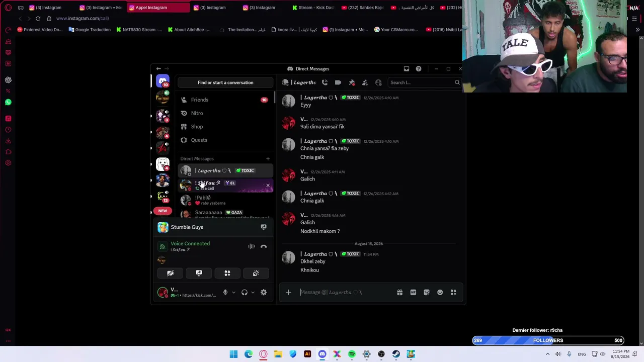Open WhatsApp in Opera sidebar
Screen dimensions: 644x362
pyautogui.click(x=8, y=102)
